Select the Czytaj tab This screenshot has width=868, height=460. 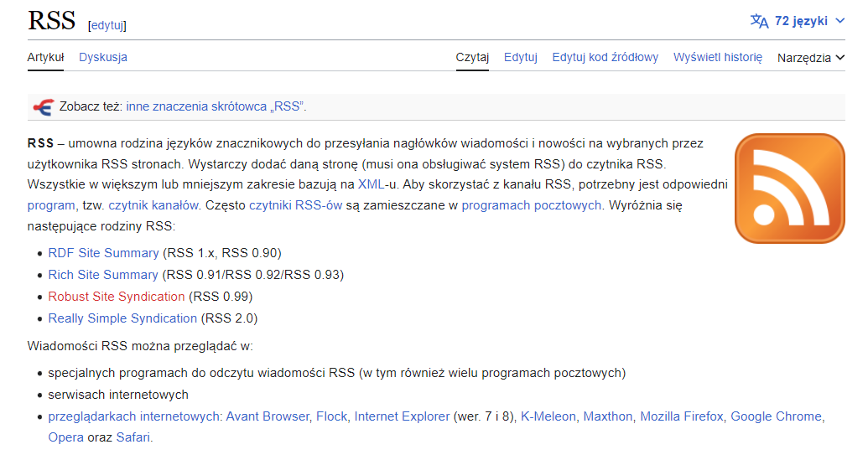pyautogui.click(x=472, y=57)
